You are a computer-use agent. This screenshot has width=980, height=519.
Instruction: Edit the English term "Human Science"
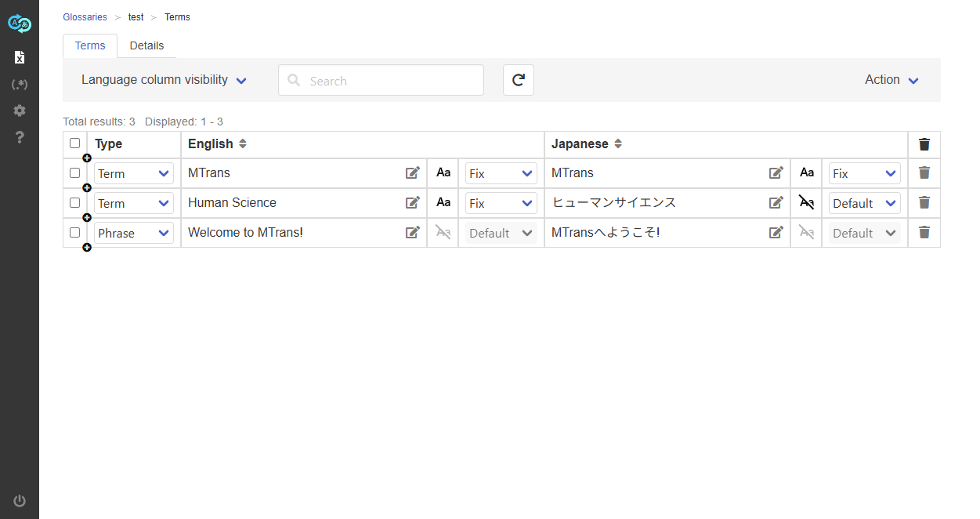click(412, 203)
